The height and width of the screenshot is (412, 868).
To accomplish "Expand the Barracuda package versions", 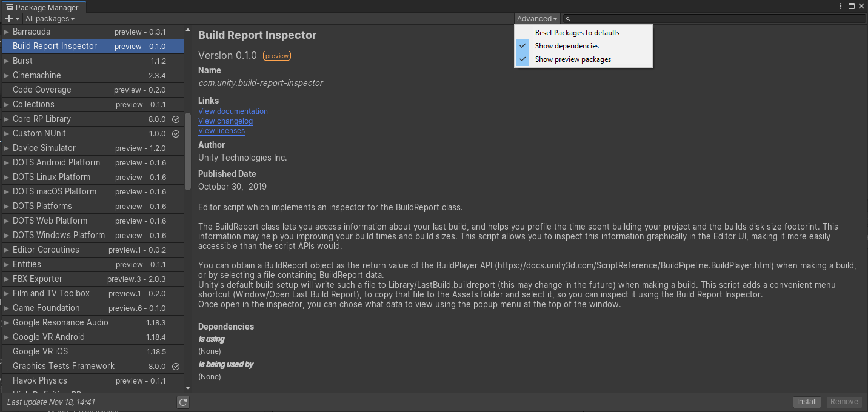I will [7, 32].
